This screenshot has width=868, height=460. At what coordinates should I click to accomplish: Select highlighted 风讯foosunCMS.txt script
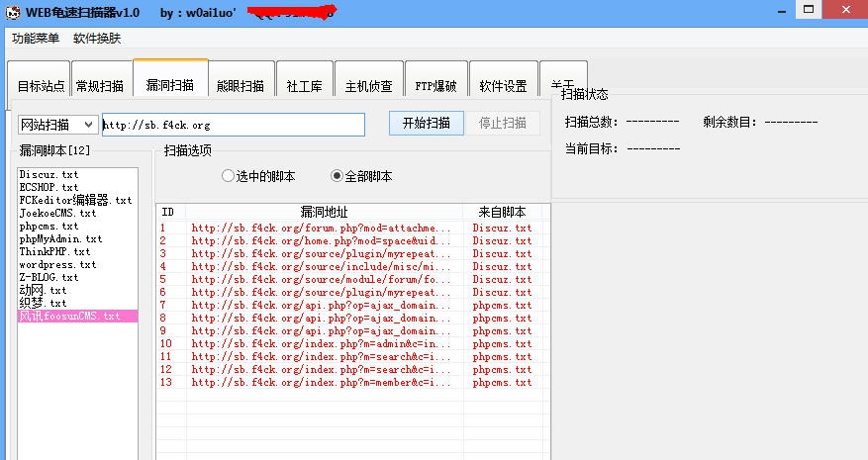pyautogui.click(x=77, y=317)
